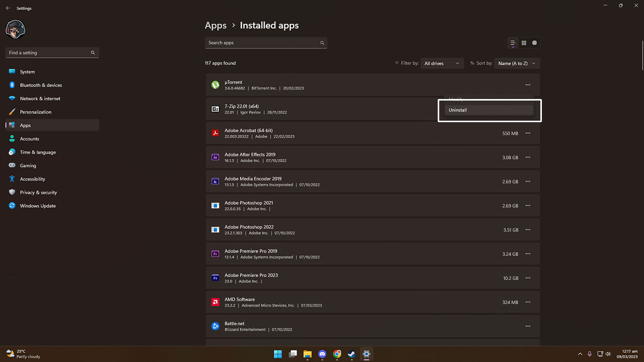Open more options for Adobe Premiere Pro 2019
This screenshot has height=362, width=644.
(528, 254)
